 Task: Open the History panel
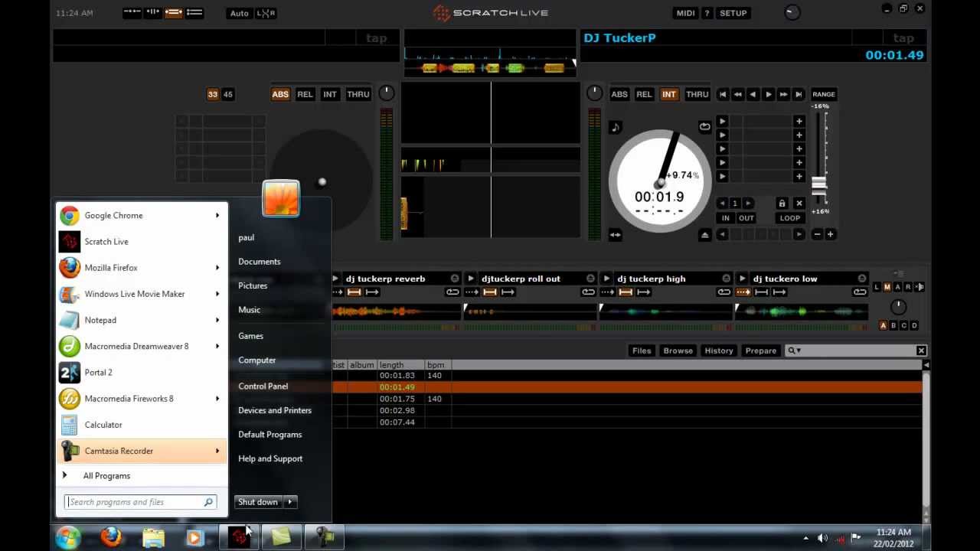pyautogui.click(x=718, y=350)
